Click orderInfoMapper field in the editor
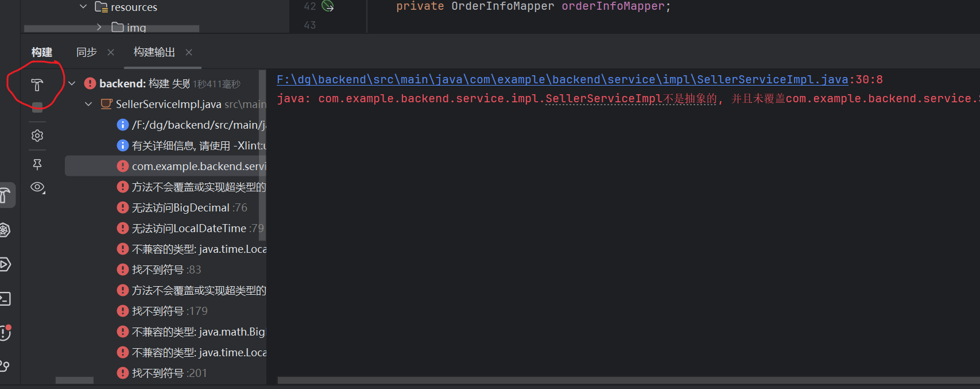980x389 pixels. pyautogui.click(x=613, y=6)
